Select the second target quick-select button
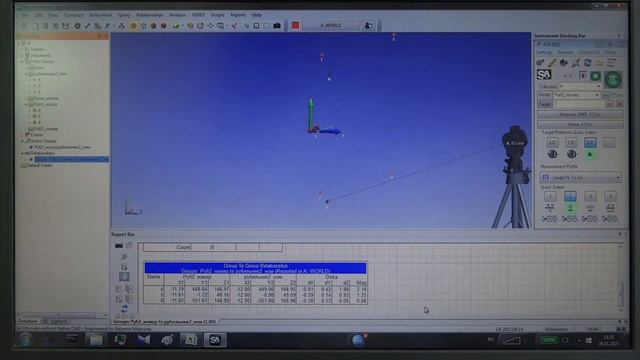The height and width of the screenshot is (360, 640). coord(571,142)
